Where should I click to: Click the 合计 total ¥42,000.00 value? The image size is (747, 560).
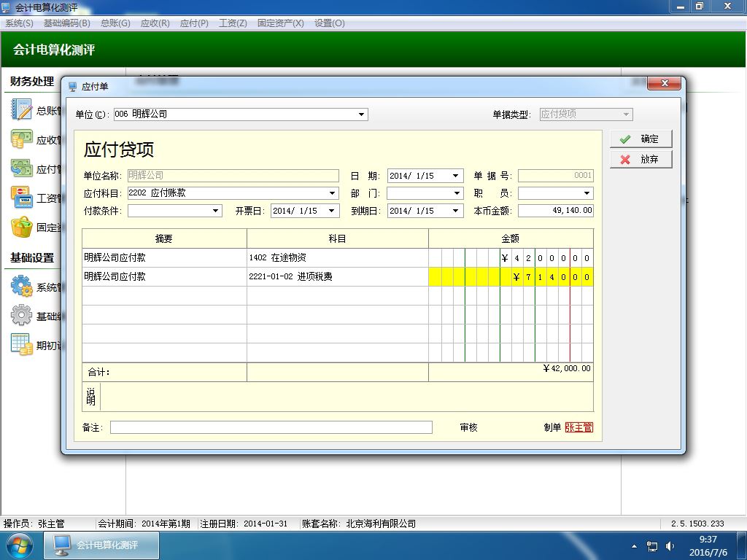pyautogui.click(x=566, y=368)
